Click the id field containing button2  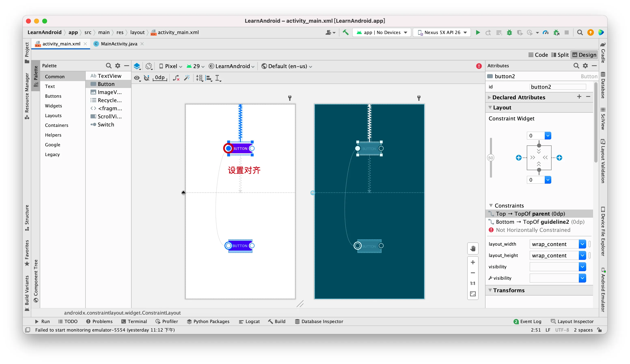pyautogui.click(x=558, y=87)
